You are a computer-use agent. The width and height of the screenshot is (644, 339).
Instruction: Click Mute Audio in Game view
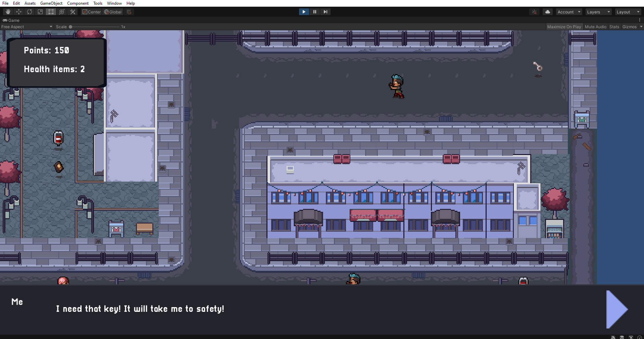tap(595, 27)
